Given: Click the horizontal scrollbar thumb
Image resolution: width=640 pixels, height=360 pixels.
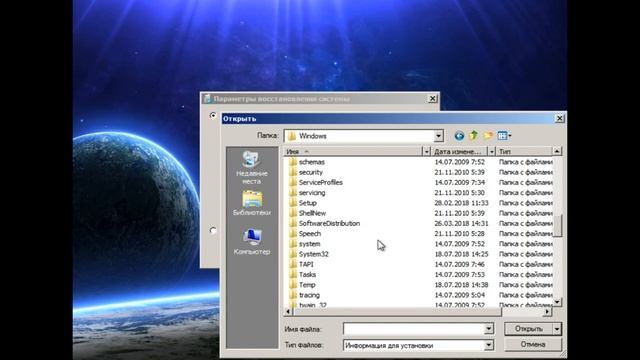Looking at the screenshot, I should [x=397, y=312].
